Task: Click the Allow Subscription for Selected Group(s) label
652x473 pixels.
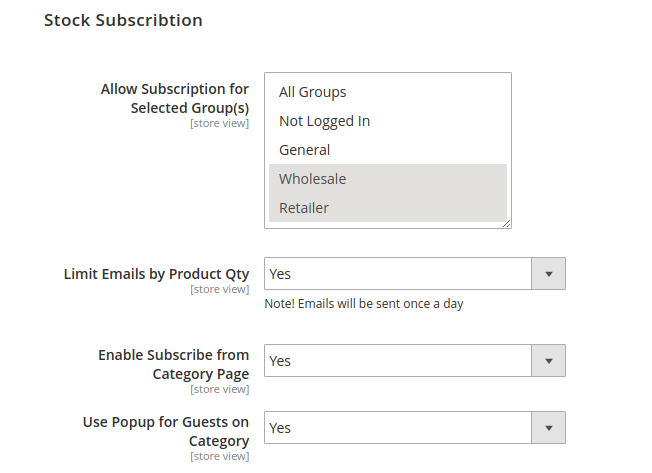Action: [x=175, y=98]
